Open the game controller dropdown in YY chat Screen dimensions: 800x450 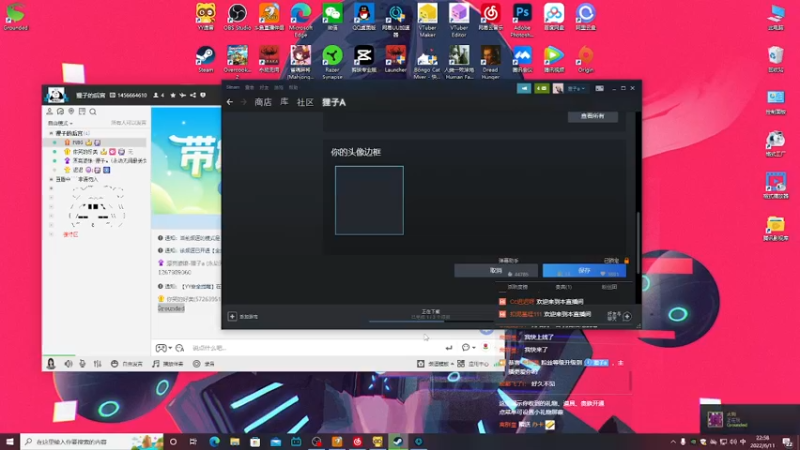[163, 348]
